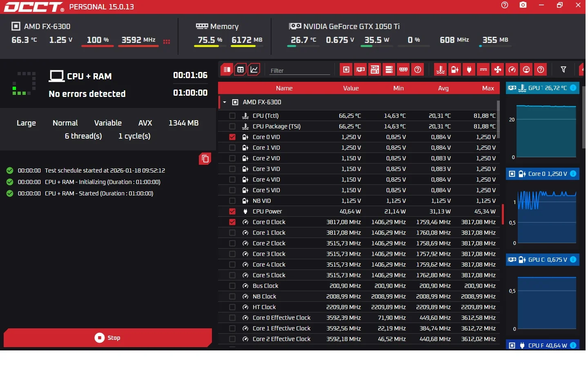Select the Core 2 VID row
Viewport: 588px width, 368px height.
pos(359,158)
